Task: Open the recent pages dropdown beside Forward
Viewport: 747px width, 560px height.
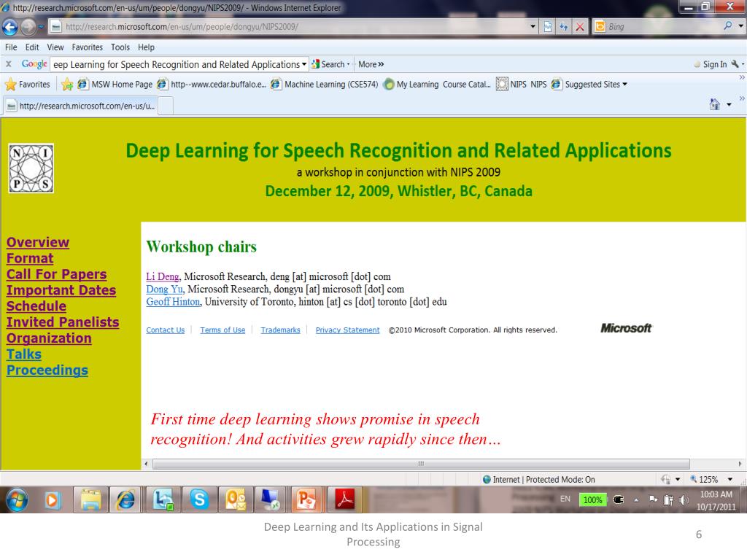Action: click(x=41, y=27)
